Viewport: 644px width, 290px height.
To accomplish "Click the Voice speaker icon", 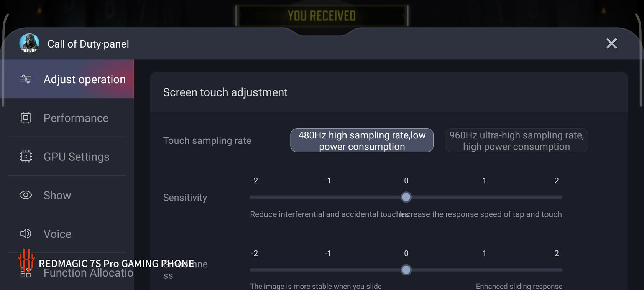I will (26, 234).
